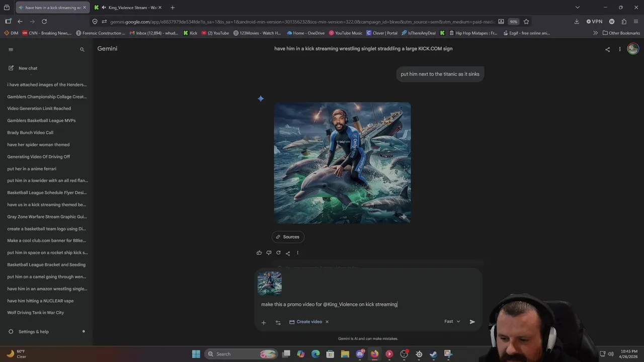Redo the response with regenerate icon
This screenshot has width=644, height=362.
278,253
